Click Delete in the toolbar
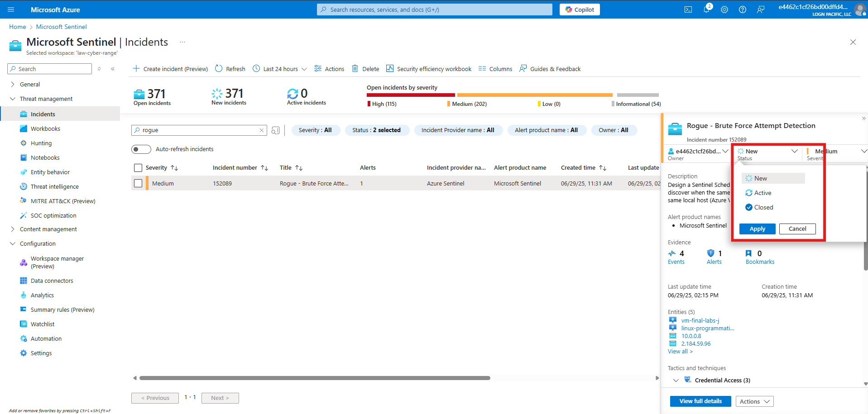This screenshot has height=414, width=868. tap(365, 69)
